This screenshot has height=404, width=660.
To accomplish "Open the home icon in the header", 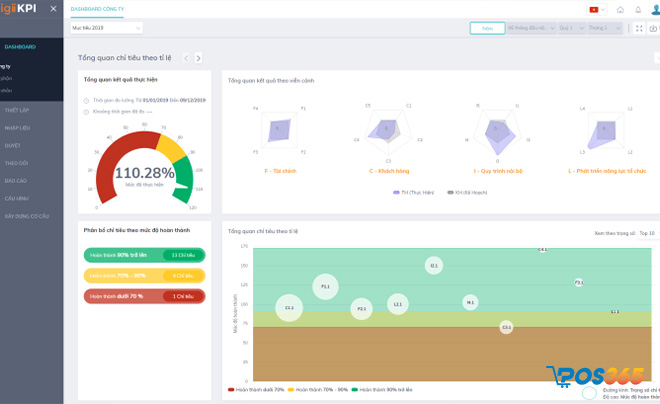I will coord(620,10).
